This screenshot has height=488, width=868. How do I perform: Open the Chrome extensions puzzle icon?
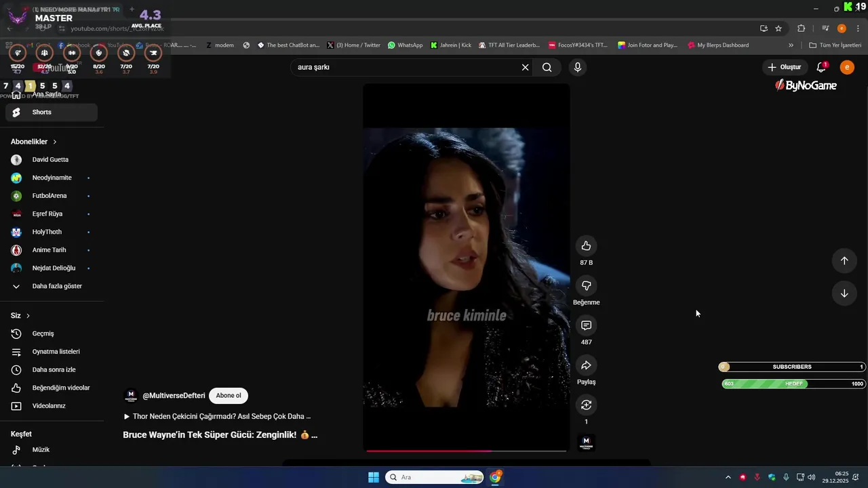pyautogui.click(x=802, y=28)
